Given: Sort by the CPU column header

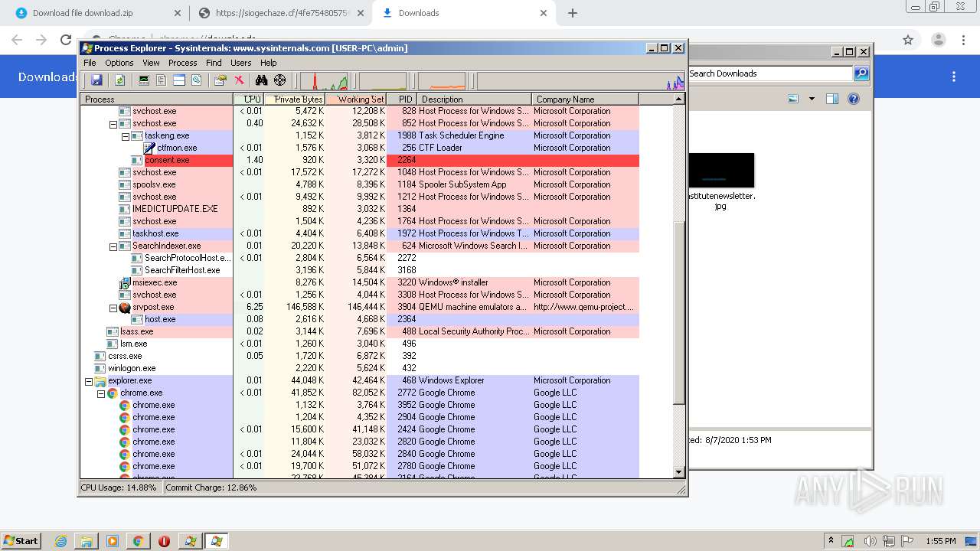Looking at the screenshot, I should coord(249,99).
